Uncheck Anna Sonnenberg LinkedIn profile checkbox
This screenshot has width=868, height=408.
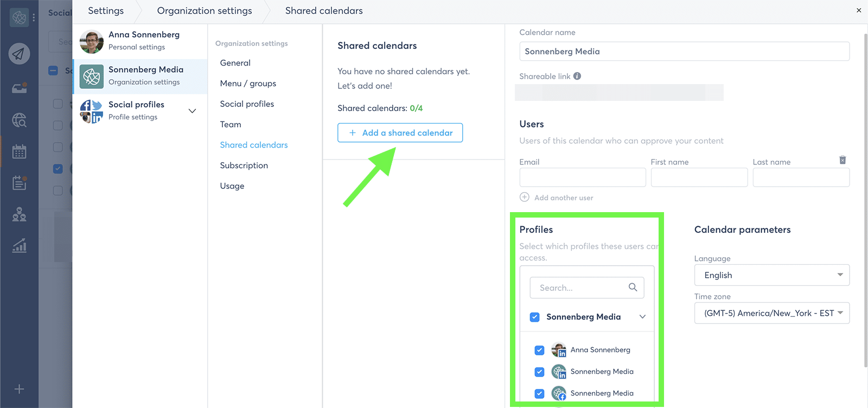pos(539,350)
